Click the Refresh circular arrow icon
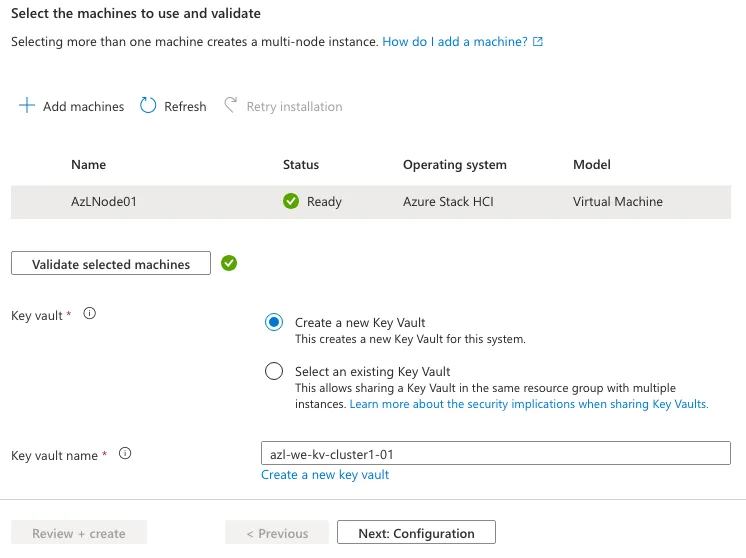The width and height of the screenshot is (746, 558). click(x=148, y=106)
